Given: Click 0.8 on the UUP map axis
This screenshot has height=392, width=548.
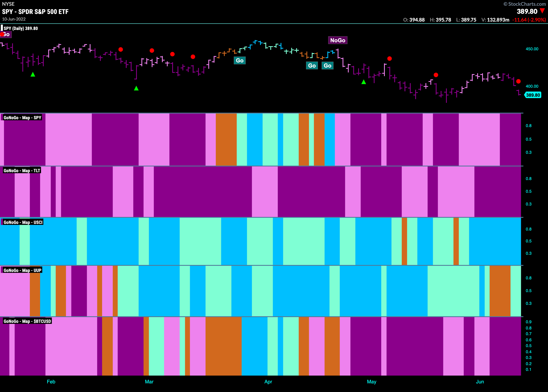Looking at the screenshot, I should click(529, 278).
